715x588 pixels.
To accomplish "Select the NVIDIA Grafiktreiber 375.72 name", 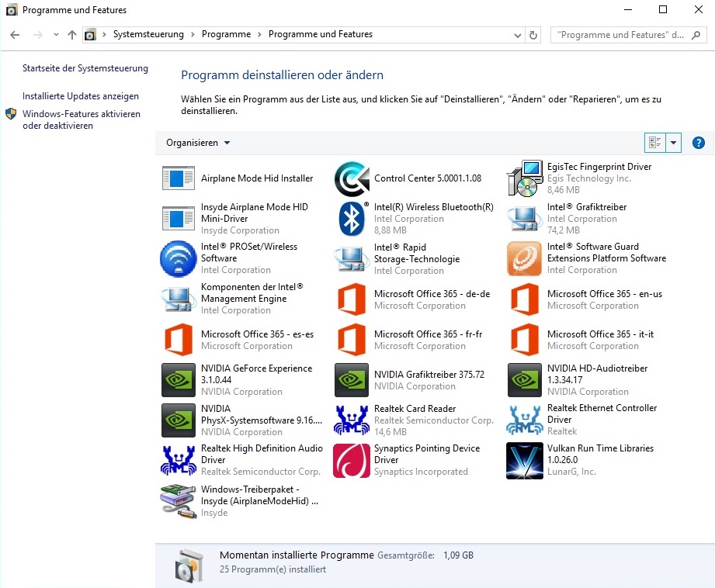I will pos(429,374).
